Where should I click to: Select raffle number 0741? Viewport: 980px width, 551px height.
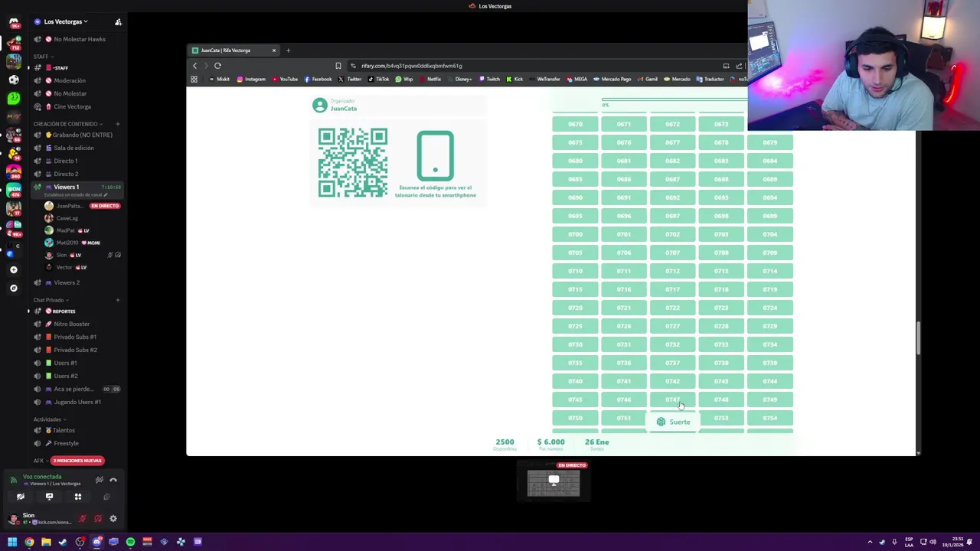click(624, 381)
